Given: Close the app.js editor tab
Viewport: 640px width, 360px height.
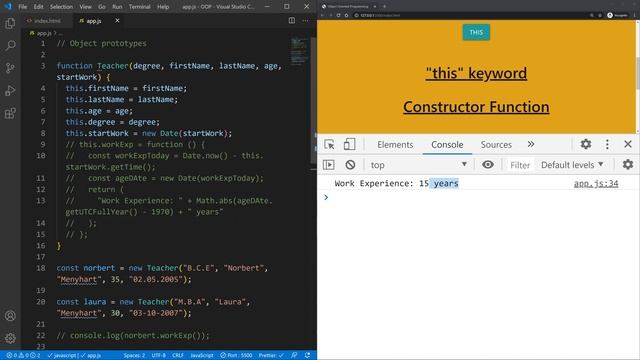Looking at the screenshot, I should (x=117, y=20).
